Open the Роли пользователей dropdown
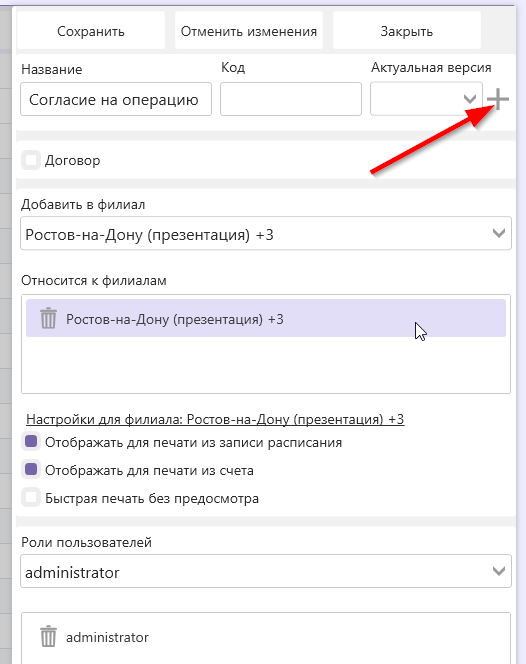 (x=266, y=571)
